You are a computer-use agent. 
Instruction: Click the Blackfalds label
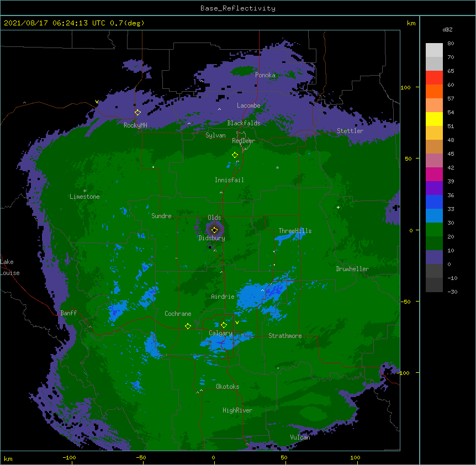pos(244,123)
